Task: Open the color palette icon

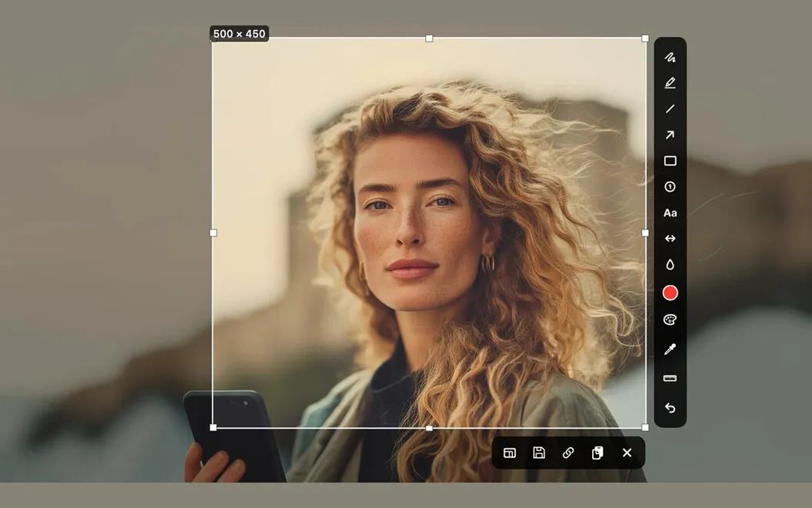Action: 670,320
